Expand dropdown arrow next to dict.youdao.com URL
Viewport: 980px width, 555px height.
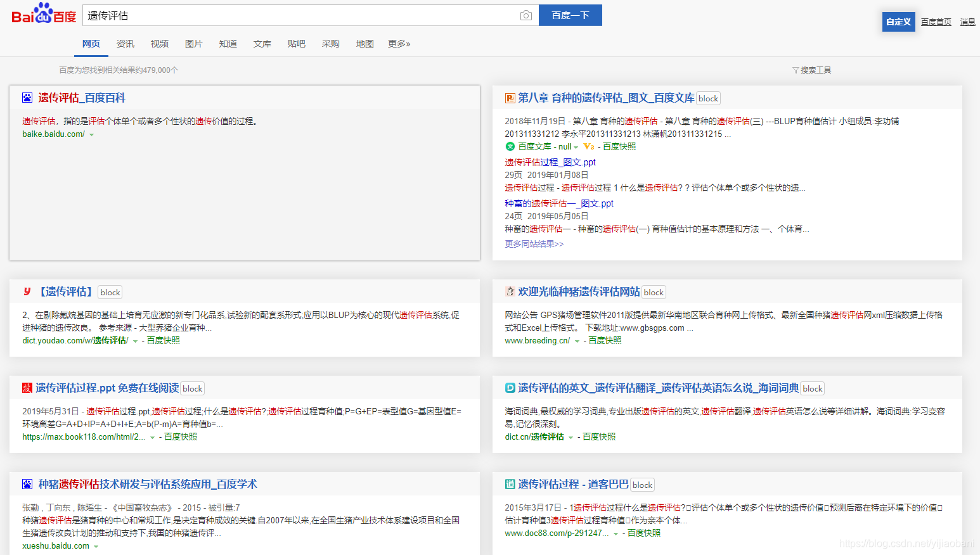click(x=135, y=341)
